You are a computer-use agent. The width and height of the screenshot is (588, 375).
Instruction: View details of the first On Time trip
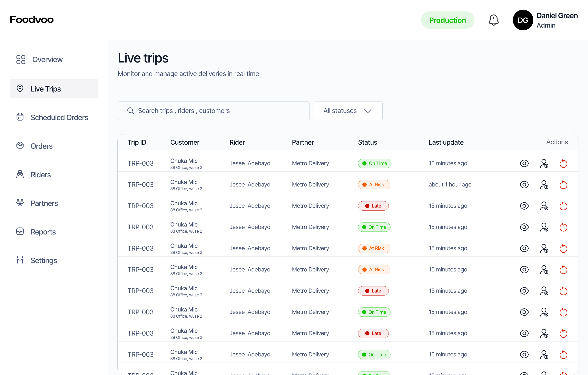click(x=524, y=163)
